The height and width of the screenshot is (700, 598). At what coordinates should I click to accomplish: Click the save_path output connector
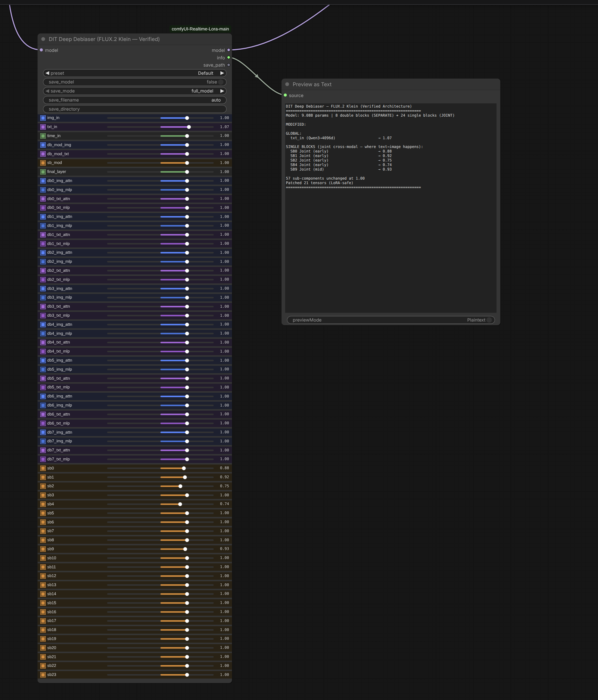click(229, 65)
